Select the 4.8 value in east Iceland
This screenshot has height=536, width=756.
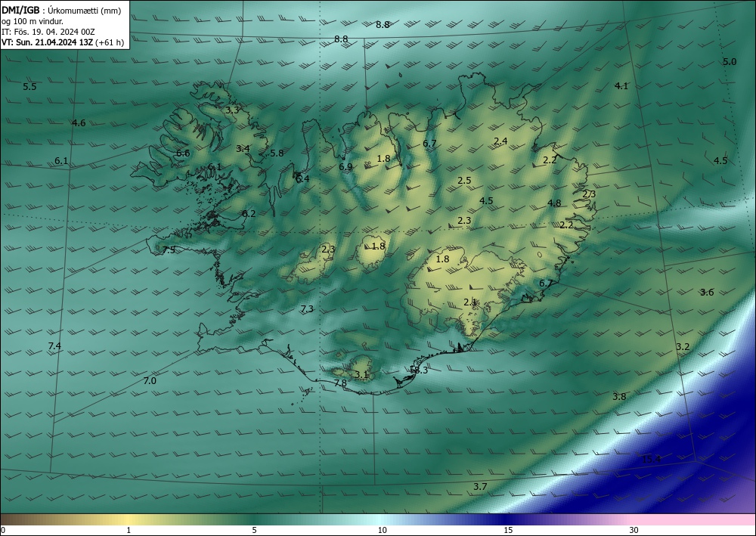pyautogui.click(x=554, y=203)
